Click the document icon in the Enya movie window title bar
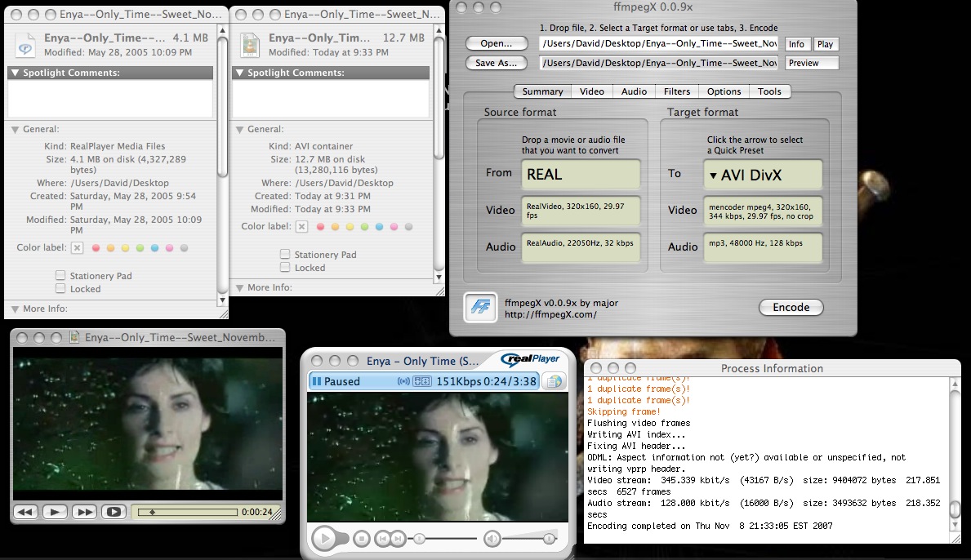 click(x=74, y=337)
